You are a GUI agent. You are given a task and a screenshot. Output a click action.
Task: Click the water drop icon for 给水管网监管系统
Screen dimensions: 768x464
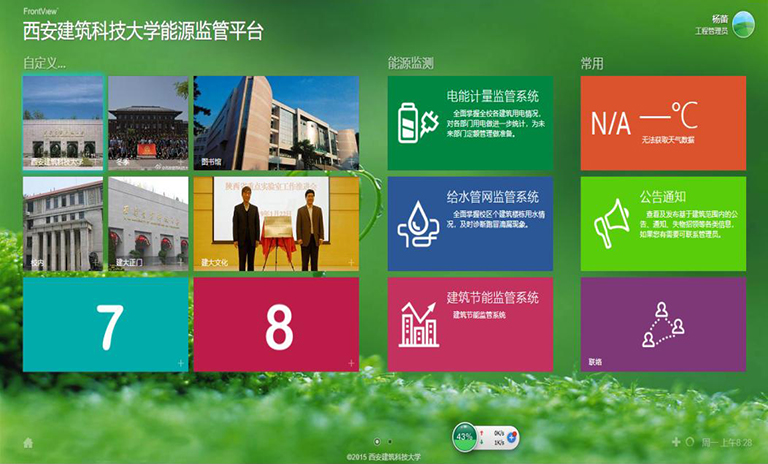coord(418,224)
